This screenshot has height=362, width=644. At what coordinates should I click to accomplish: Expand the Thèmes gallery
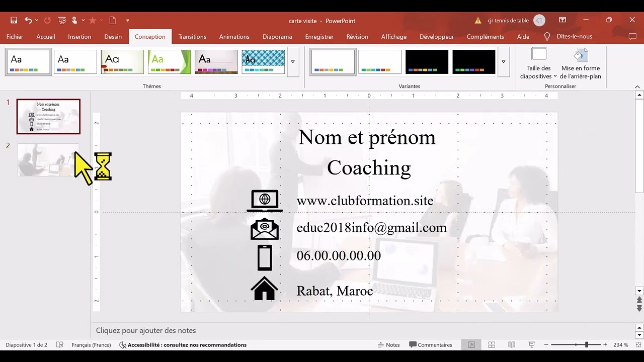293,62
